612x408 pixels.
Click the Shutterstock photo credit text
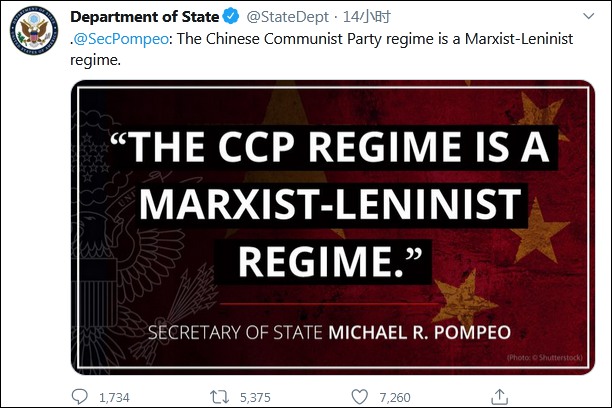coord(549,357)
